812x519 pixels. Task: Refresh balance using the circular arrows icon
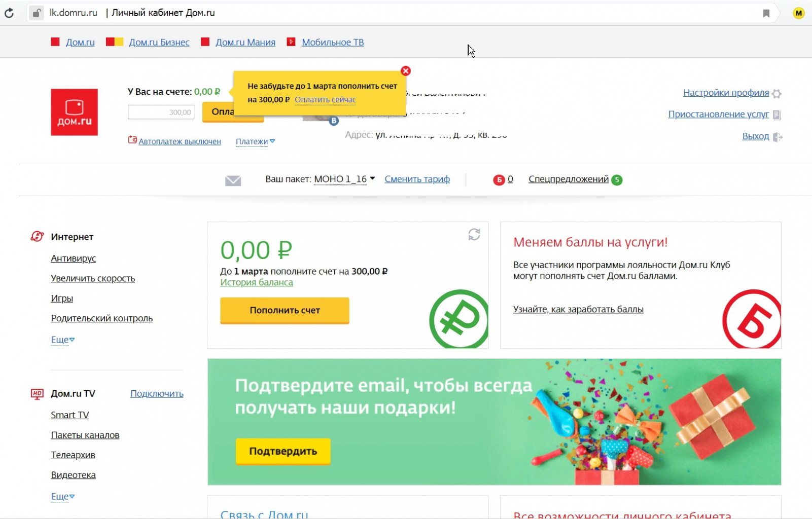[x=474, y=234]
